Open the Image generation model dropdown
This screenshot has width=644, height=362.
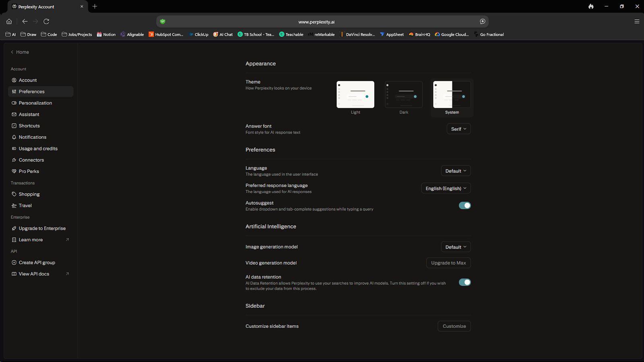point(456,247)
